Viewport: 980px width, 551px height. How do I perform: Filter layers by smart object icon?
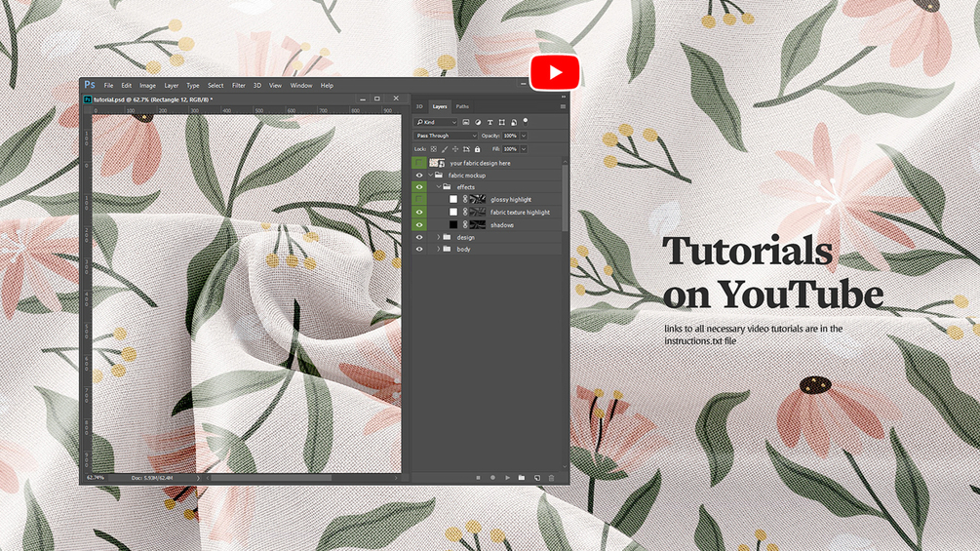click(514, 123)
